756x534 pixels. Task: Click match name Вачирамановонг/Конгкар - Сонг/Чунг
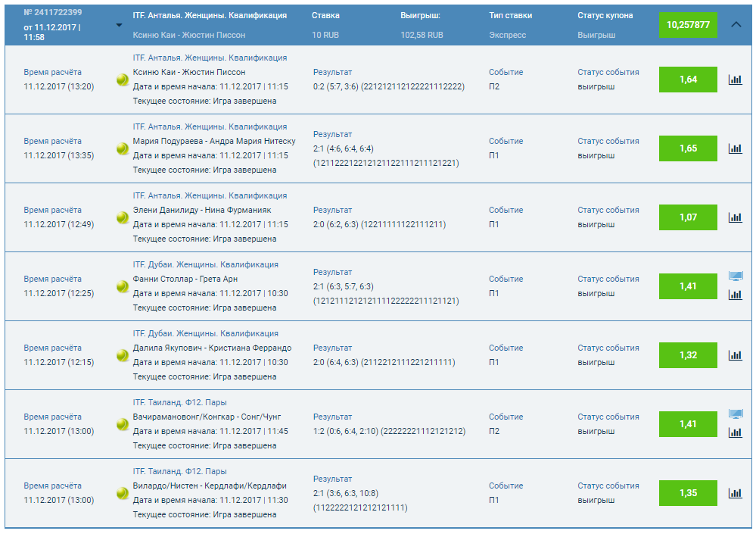coord(207,417)
